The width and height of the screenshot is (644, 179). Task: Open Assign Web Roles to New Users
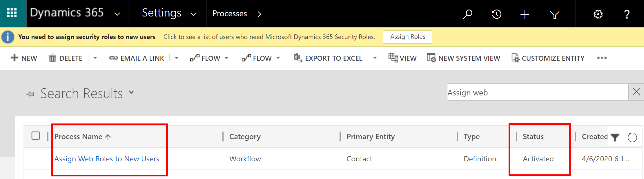107,159
